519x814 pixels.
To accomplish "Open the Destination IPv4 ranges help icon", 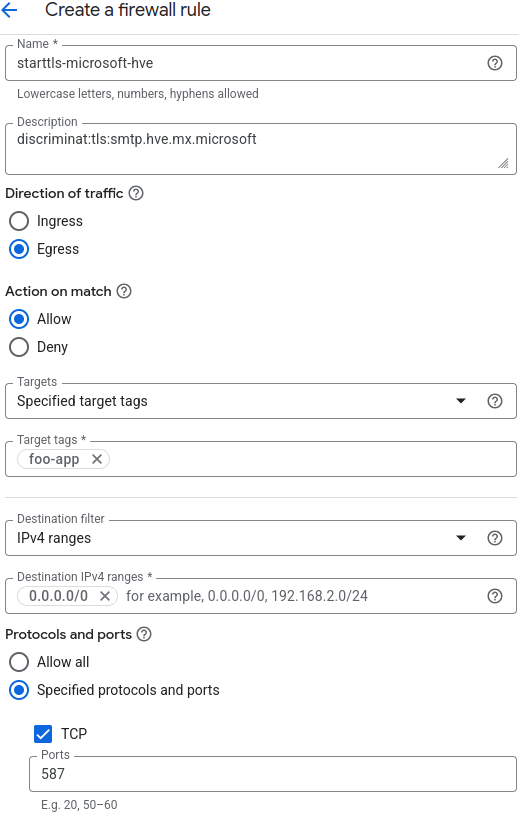I will click(x=495, y=596).
